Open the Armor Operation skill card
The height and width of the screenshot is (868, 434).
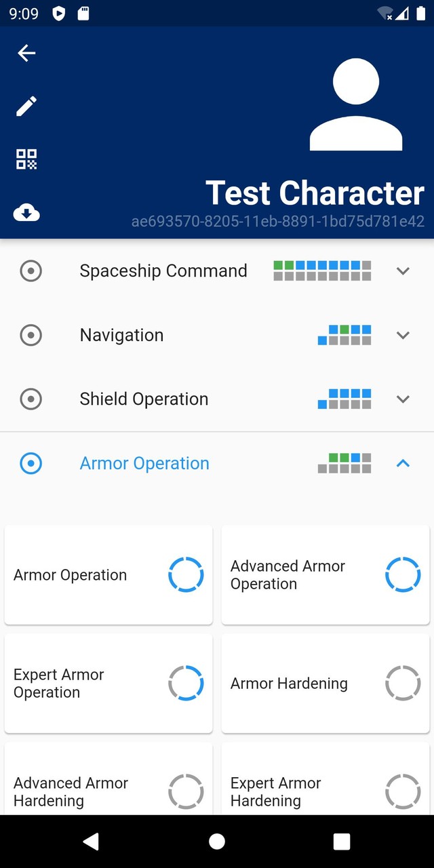pyautogui.click(x=108, y=574)
